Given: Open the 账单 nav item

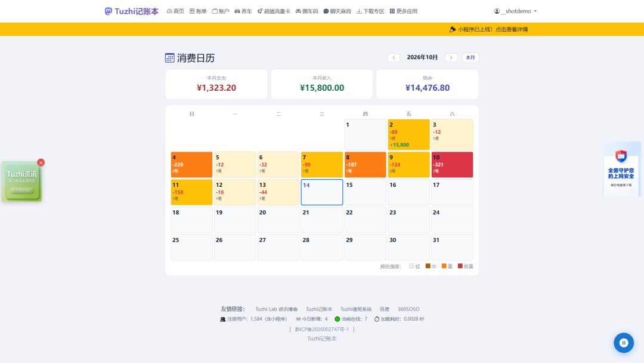Looking at the screenshot, I should (198, 11).
